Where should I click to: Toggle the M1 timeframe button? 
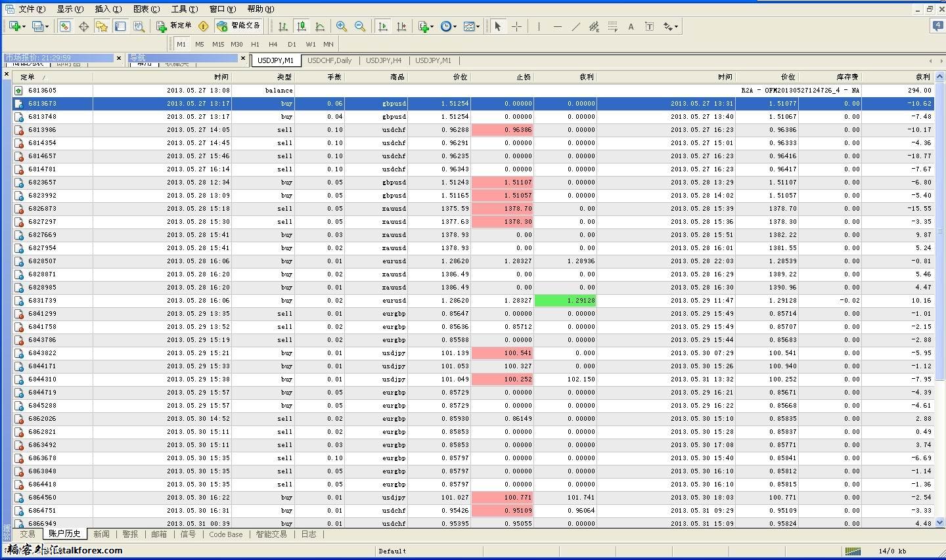[x=181, y=44]
